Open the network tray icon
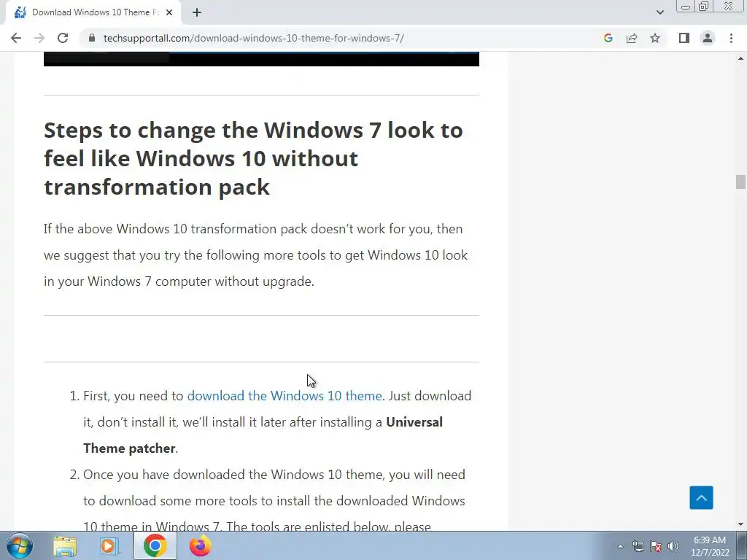The height and width of the screenshot is (560, 747). tap(638, 546)
